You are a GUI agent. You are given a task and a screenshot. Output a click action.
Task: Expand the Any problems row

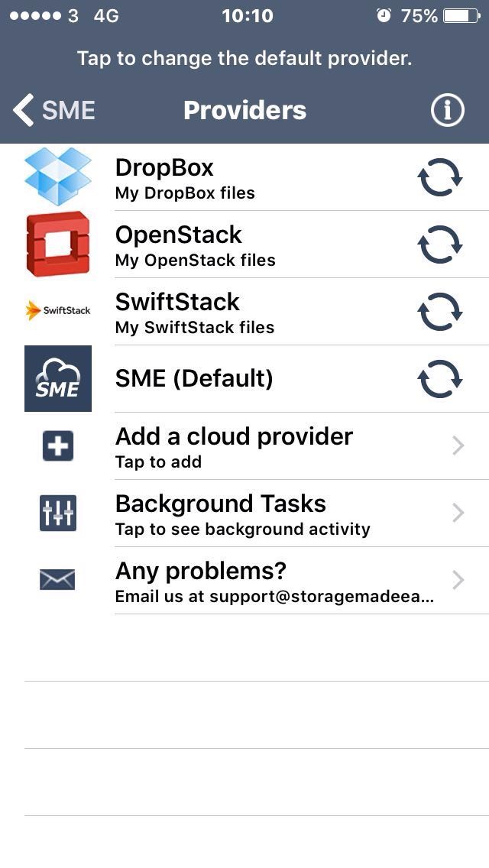tap(457, 580)
